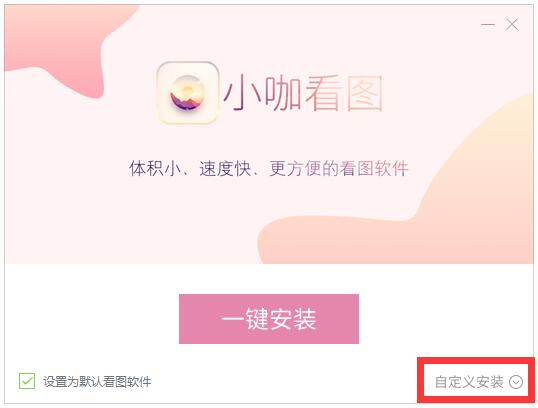Click the tagline 体积小、速度快 text
The height and width of the screenshot is (408, 538).
click(x=190, y=168)
